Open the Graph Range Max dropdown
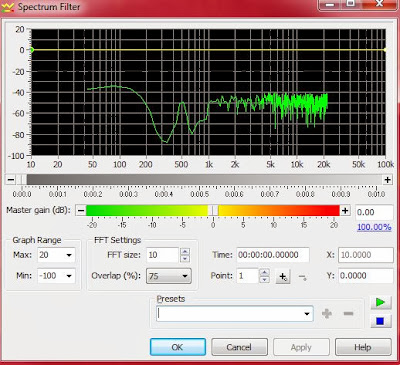Screen dimensions: 400x365 point(69,255)
